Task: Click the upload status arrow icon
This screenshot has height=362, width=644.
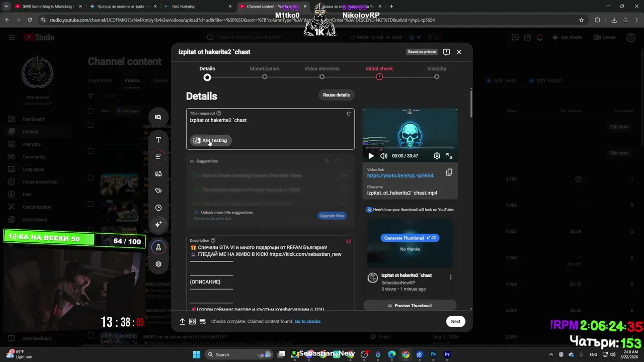Action: 182,321
